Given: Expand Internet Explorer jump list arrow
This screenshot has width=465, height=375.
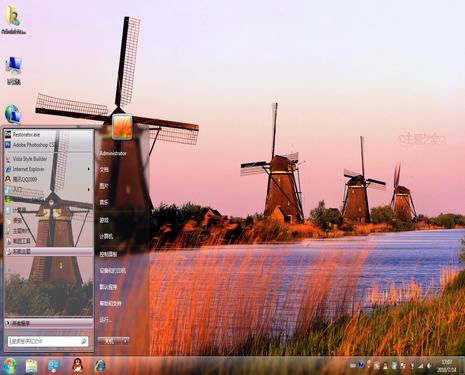Looking at the screenshot, I should pos(89,169).
